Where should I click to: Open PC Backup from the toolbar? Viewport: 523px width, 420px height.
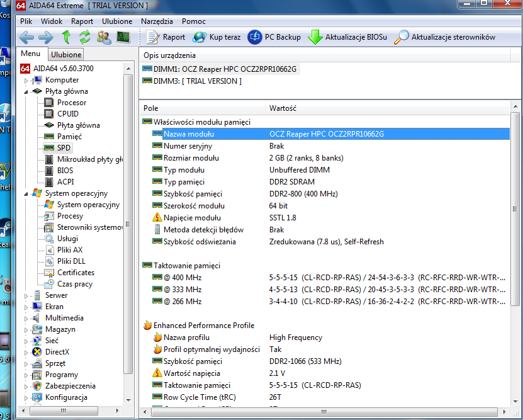(x=274, y=37)
